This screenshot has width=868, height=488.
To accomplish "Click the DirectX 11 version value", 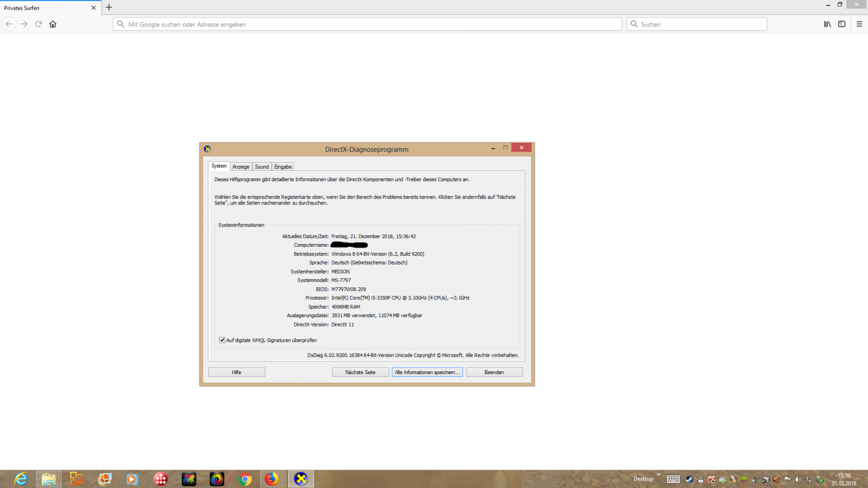I will click(343, 324).
